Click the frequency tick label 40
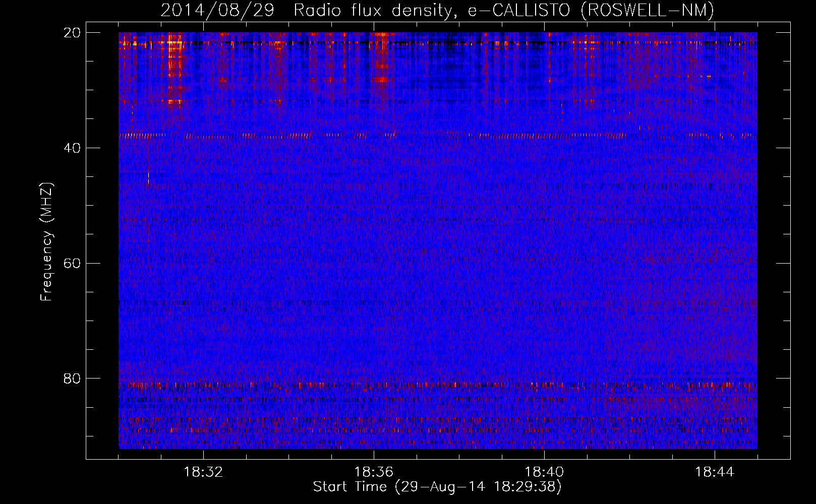The height and width of the screenshot is (504, 816). (x=72, y=148)
